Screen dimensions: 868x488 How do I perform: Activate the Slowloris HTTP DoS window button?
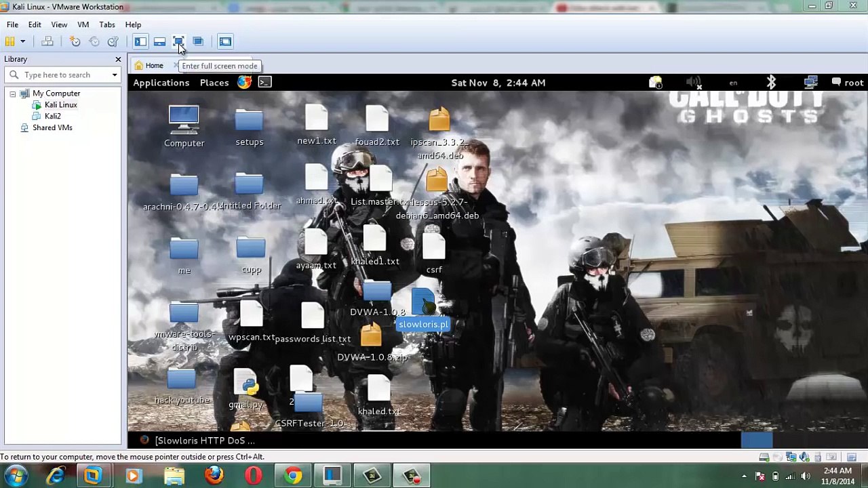tap(198, 441)
